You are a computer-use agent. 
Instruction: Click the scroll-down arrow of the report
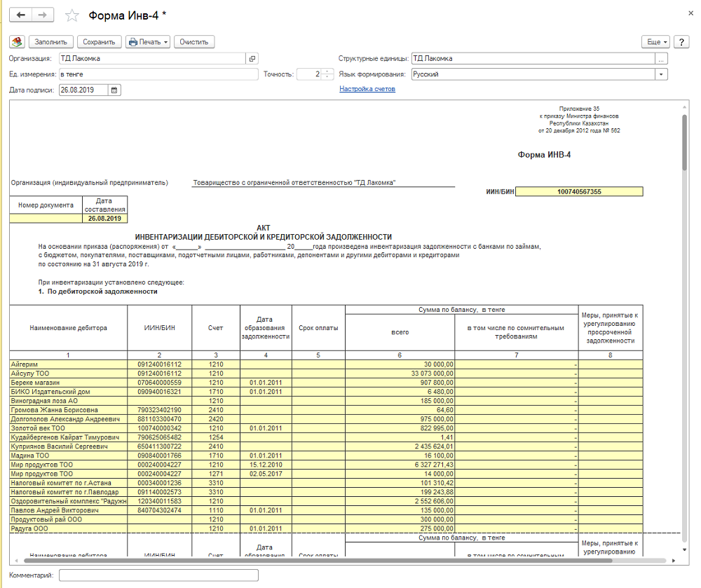[684, 549]
